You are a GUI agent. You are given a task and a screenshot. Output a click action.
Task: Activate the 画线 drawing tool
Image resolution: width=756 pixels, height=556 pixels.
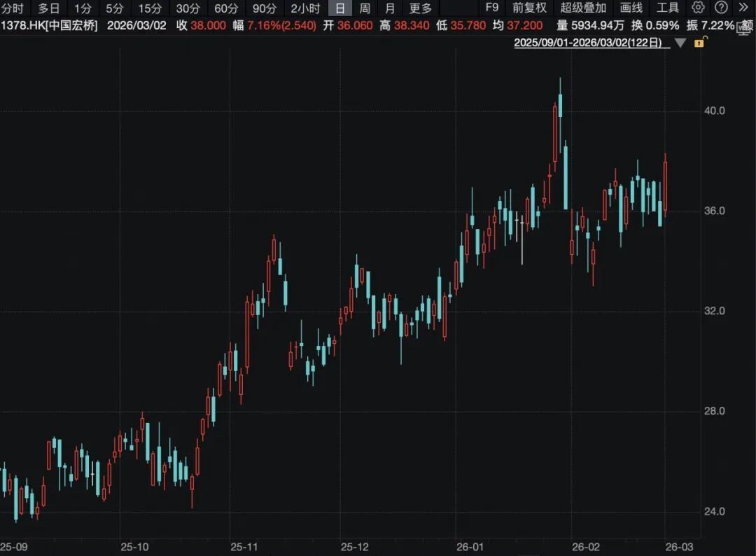(631, 8)
